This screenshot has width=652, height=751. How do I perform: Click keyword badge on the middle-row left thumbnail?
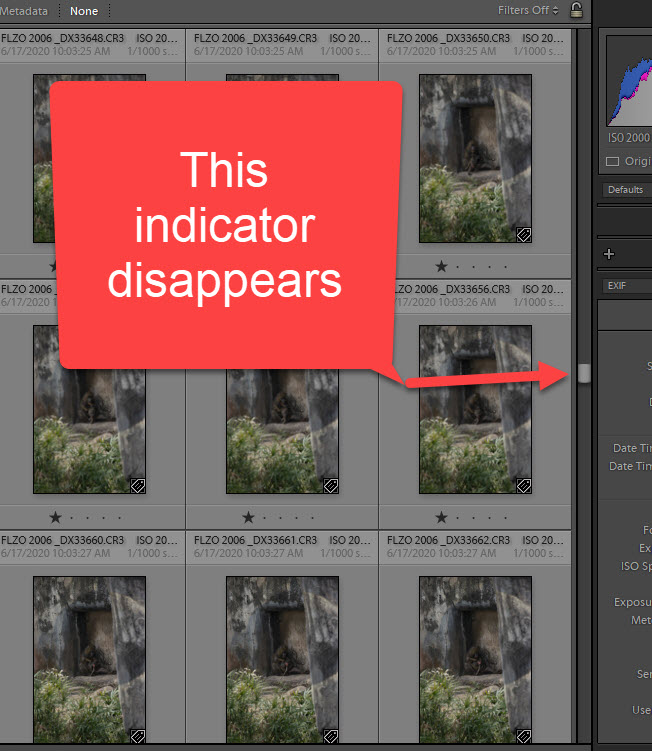(x=138, y=486)
